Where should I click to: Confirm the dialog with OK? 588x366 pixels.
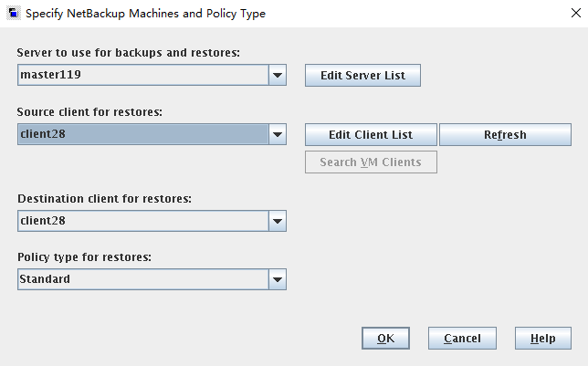click(386, 339)
